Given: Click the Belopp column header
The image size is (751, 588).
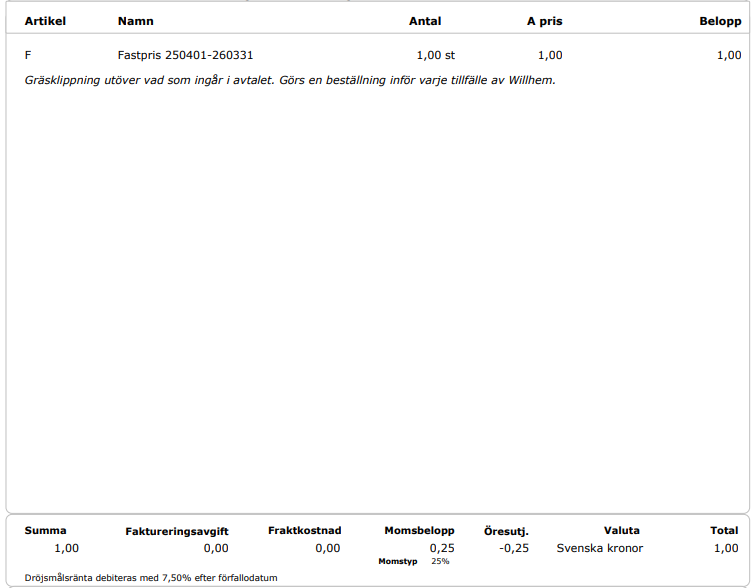Looking at the screenshot, I should click(x=720, y=22).
